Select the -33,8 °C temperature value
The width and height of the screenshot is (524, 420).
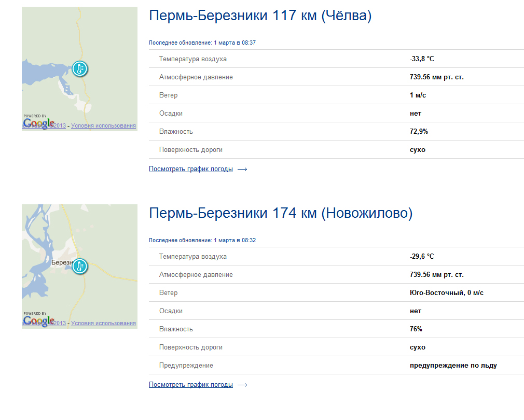coord(422,59)
